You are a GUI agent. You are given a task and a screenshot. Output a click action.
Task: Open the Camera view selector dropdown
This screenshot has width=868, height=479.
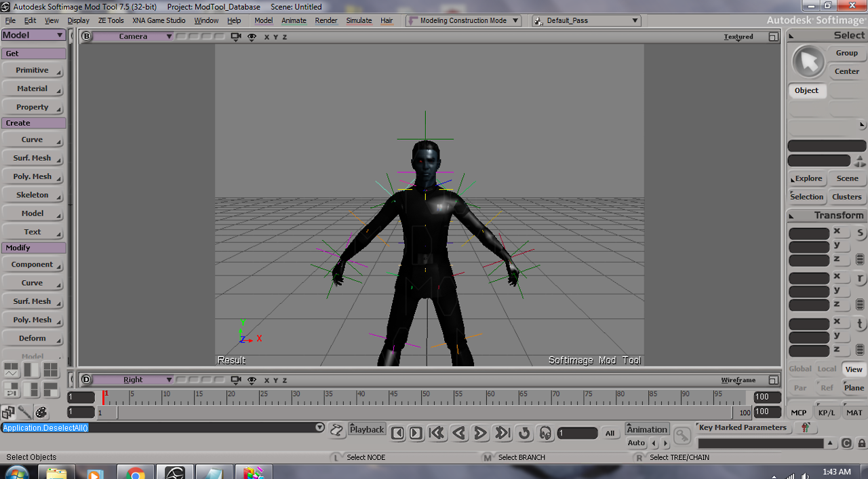pos(133,37)
